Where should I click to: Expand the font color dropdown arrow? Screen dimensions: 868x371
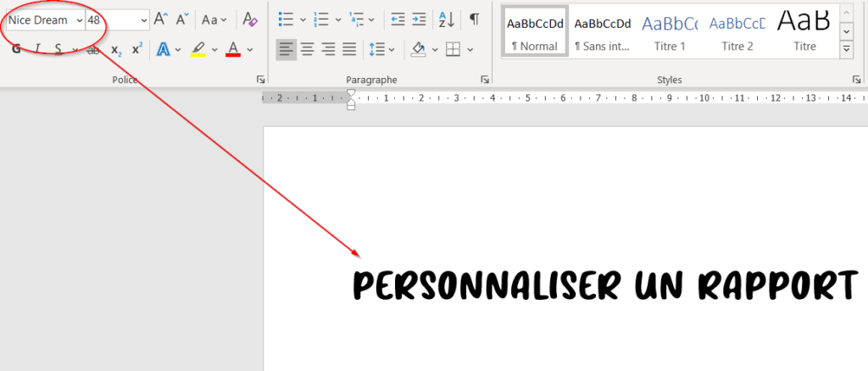(250, 50)
